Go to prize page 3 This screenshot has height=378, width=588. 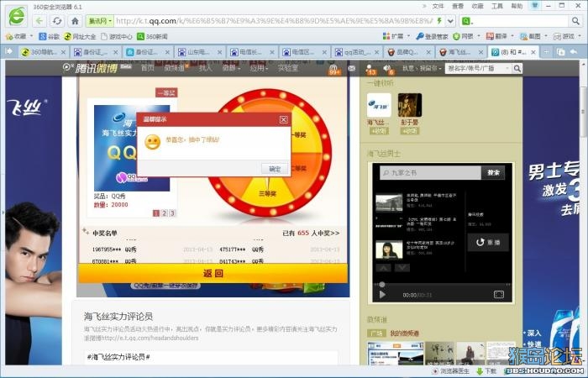point(172,213)
